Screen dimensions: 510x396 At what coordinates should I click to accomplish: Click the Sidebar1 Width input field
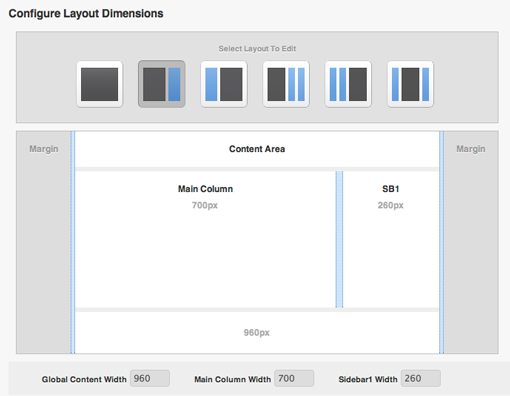(x=421, y=379)
